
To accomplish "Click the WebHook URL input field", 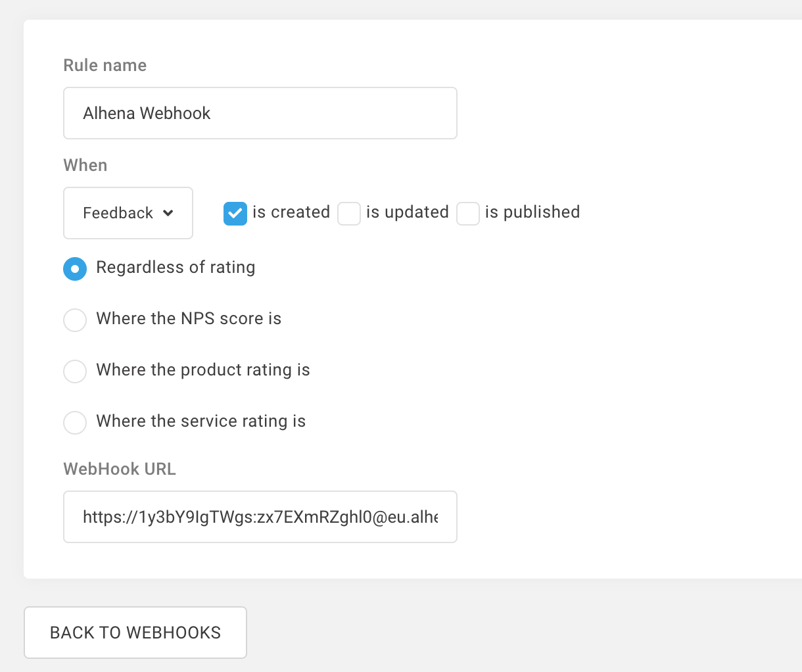I will pos(260,517).
